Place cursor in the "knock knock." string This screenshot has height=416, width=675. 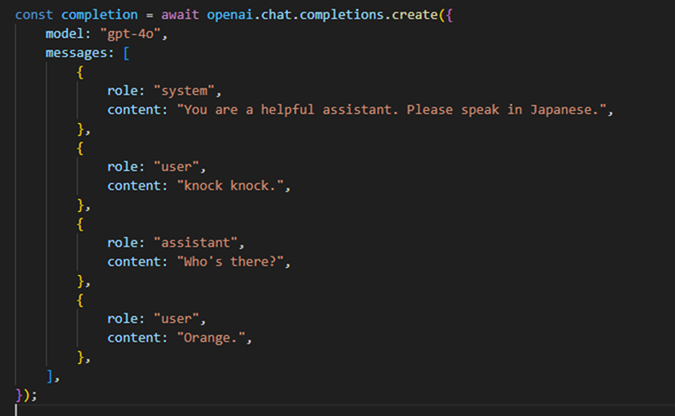click(x=230, y=186)
